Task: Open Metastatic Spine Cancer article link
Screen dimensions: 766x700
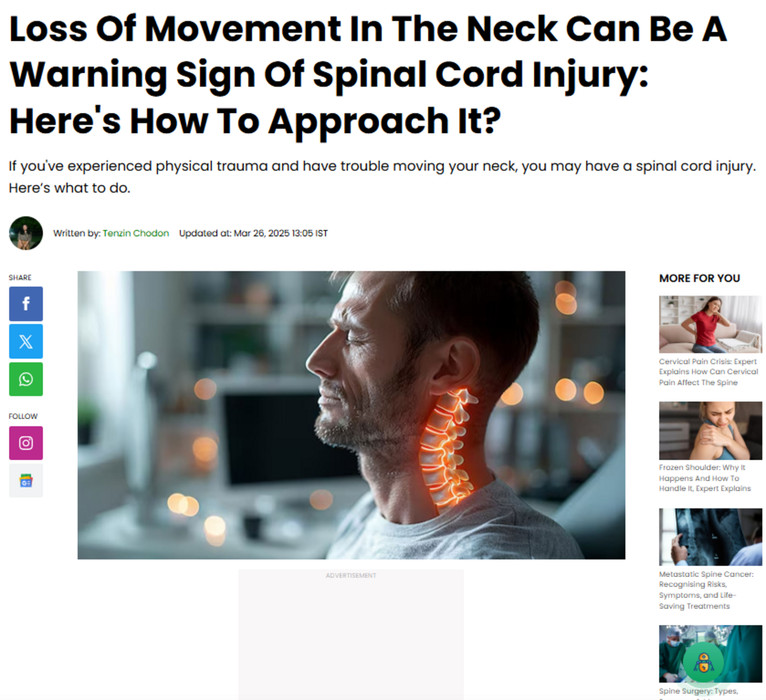Action: click(x=706, y=590)
